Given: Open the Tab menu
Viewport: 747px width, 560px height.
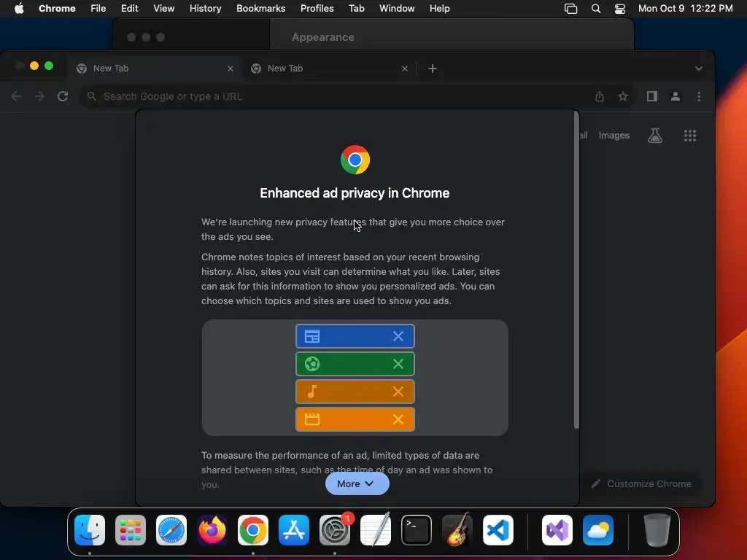Looking at the screenshot, I should click(356, 9).
